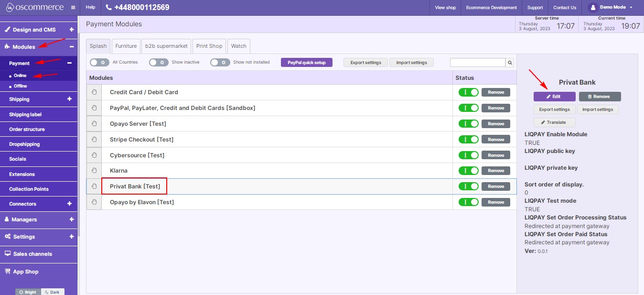Click the Demo Mode user avatar icon

tap(593, 8)
